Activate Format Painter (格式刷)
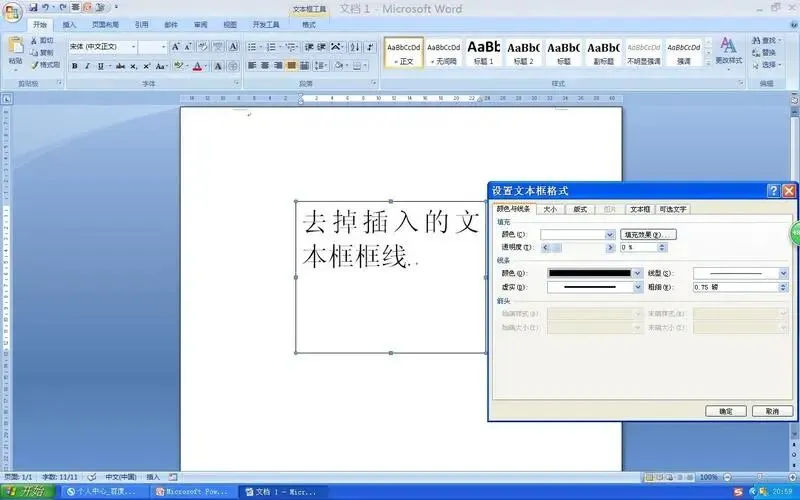Screen dimensions: 800x500 [45, 65]
